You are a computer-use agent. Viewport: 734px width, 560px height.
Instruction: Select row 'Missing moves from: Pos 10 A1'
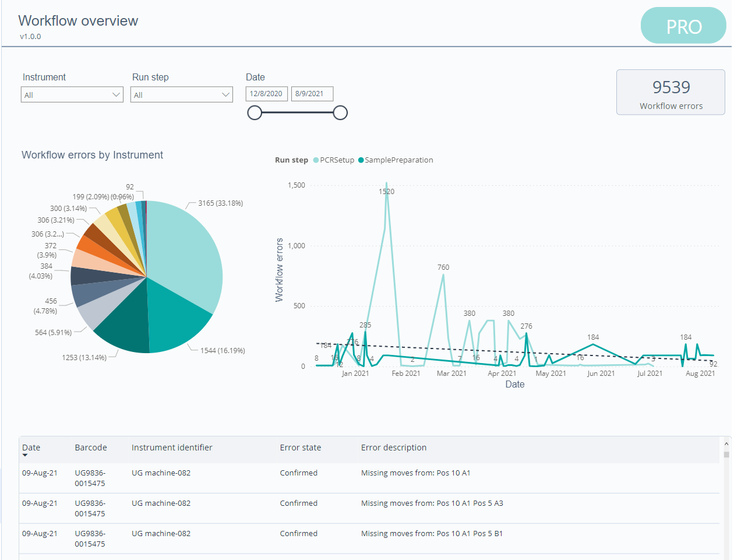(369, 478)
